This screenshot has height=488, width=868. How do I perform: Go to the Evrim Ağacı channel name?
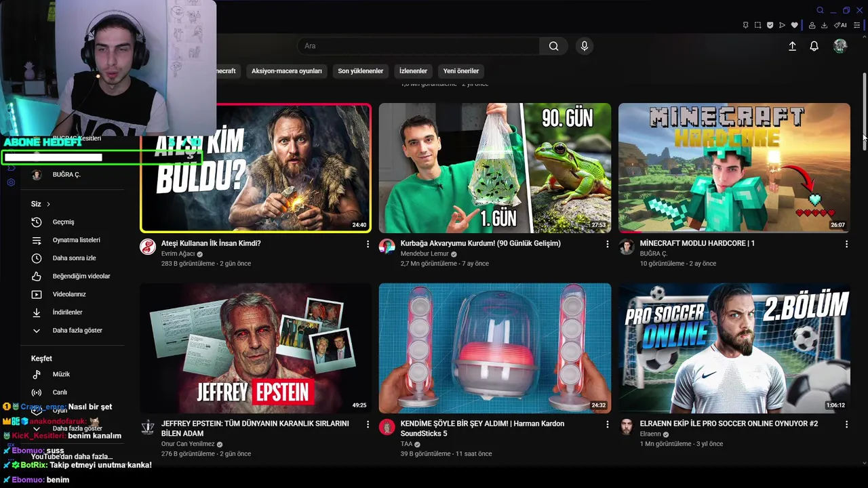click(x=178, y=253)
